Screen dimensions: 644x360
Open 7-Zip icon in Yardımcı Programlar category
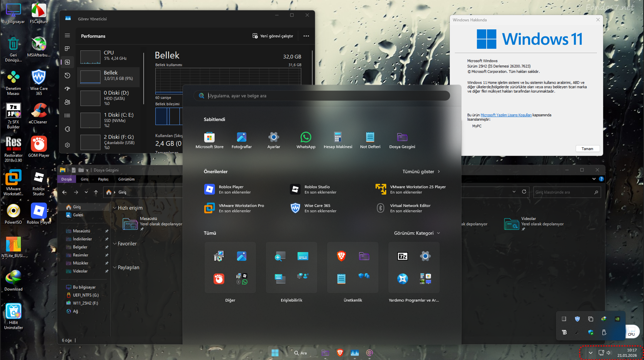[x=403, y=256]
